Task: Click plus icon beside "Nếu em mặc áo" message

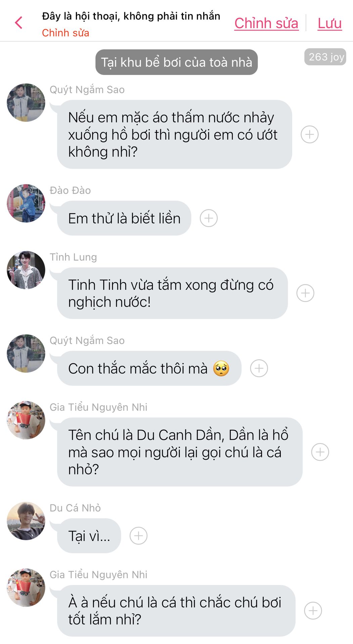Action: [309, 135]
